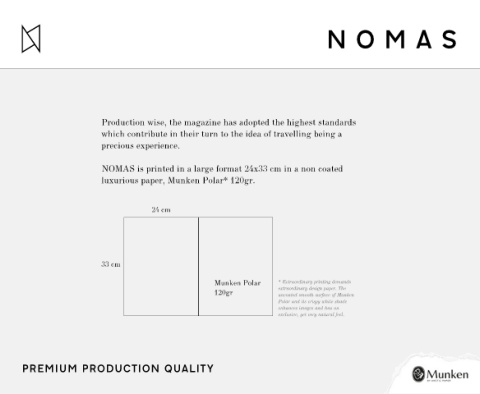Click the center spine line of the spread diagram
480x394 pixels.
tap(199, 266)
